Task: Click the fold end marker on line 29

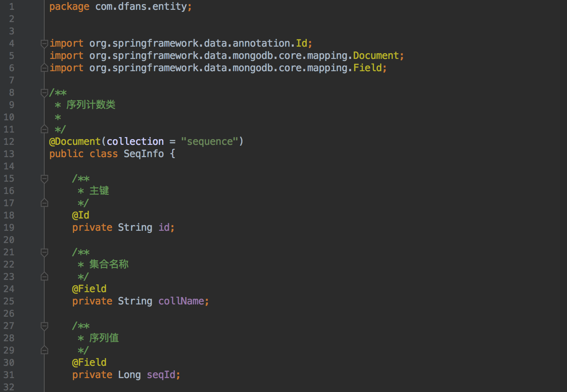Action: point(44,350)
